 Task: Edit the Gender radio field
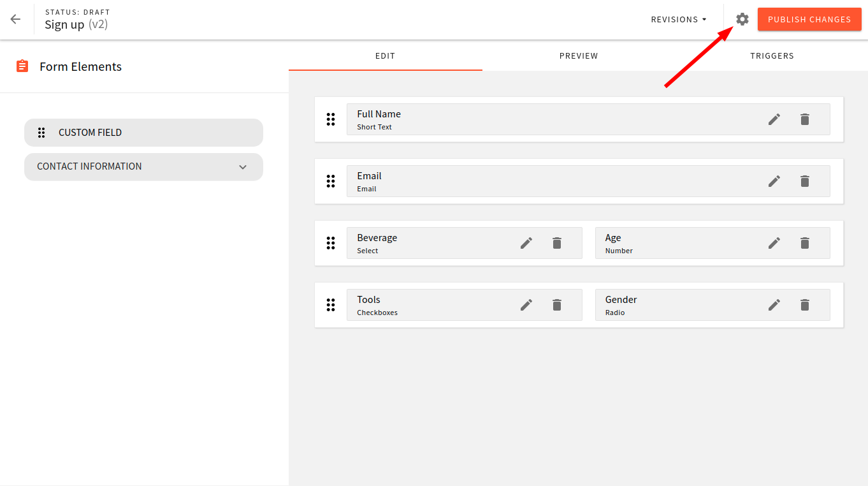[x=774, y=305]
